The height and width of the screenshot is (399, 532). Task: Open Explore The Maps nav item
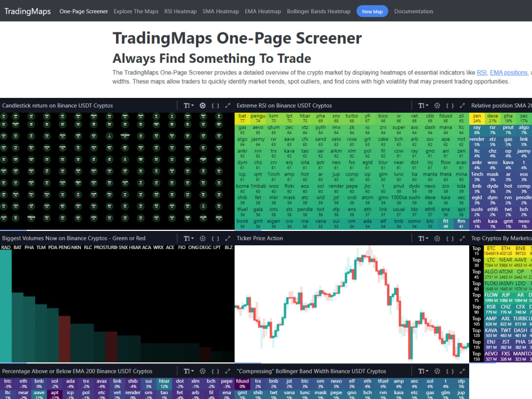[x=136, y=11]
